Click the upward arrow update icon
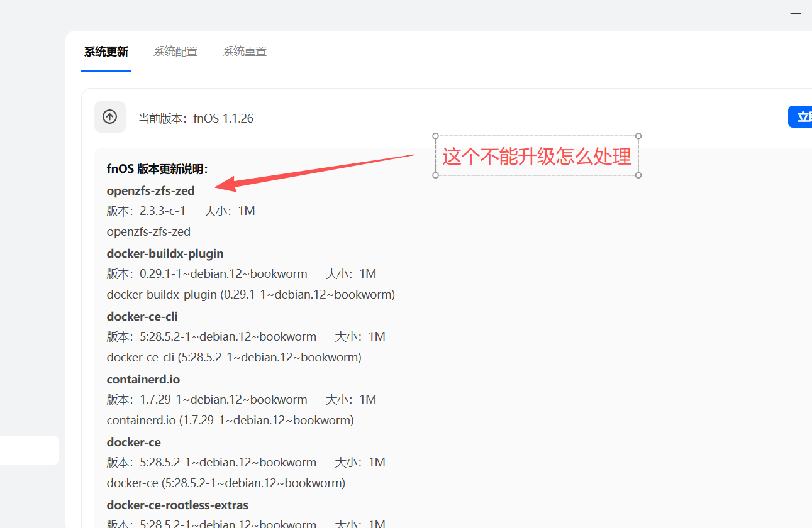The height and width of the screenshot is (528, 812). click(x=110, y=117)
